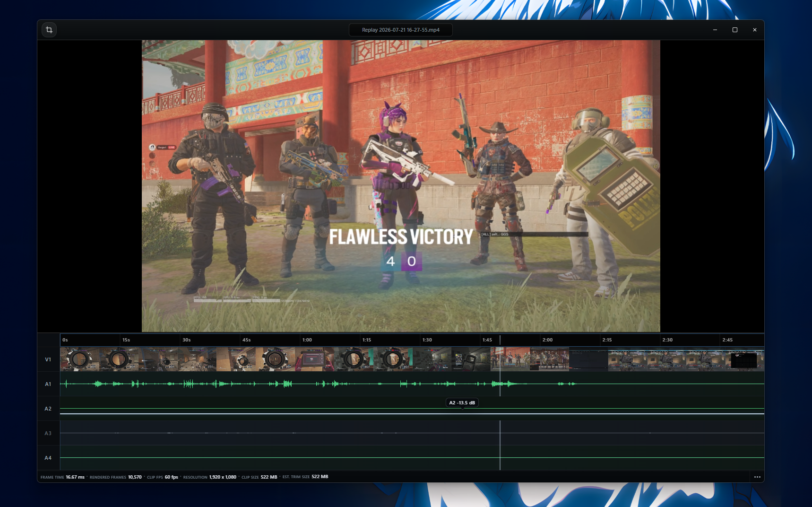This screenshot has width=812, height=507.
Task: Click the Resolution 1,920 x 1,080 stat
Action: point(210,477)
